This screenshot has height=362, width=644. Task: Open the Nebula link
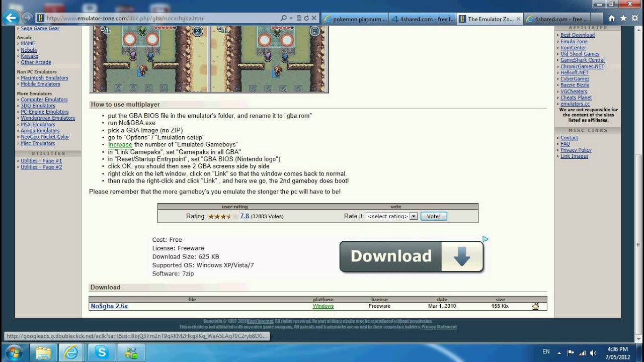point(29,50)
